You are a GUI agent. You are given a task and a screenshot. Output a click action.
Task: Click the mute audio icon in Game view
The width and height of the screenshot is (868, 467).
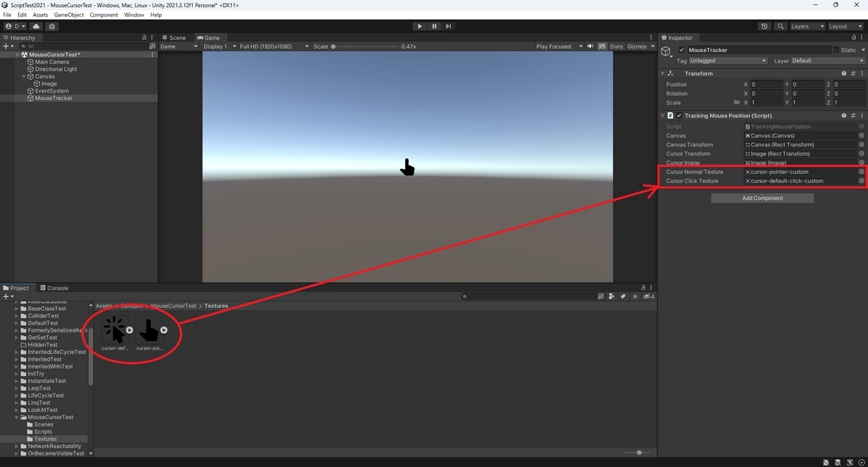590,46
